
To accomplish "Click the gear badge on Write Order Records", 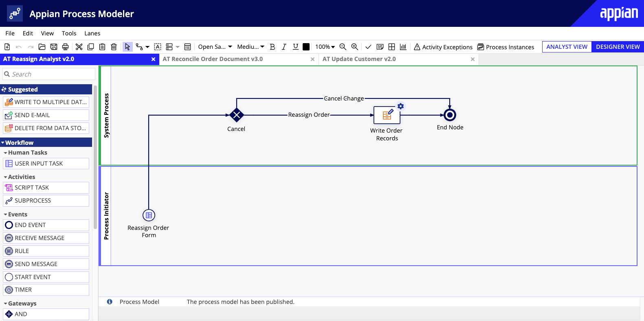I will pos(401,106).
